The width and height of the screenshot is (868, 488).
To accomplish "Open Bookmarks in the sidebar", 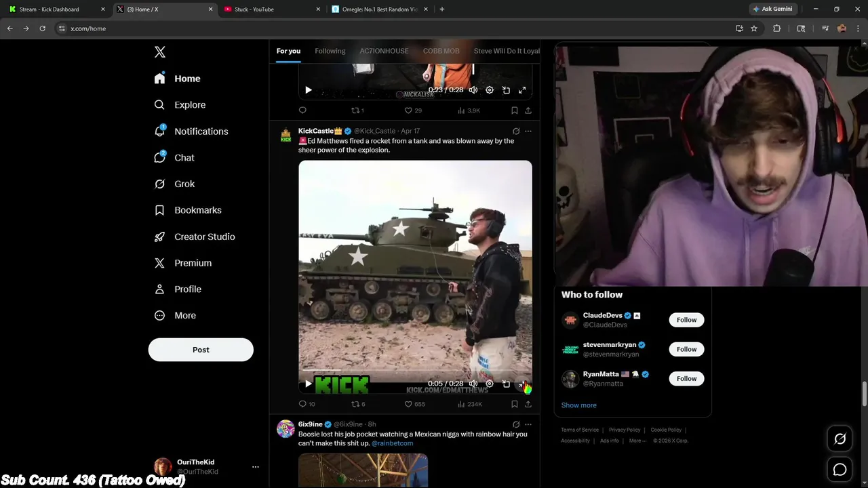I will (188, 210).
